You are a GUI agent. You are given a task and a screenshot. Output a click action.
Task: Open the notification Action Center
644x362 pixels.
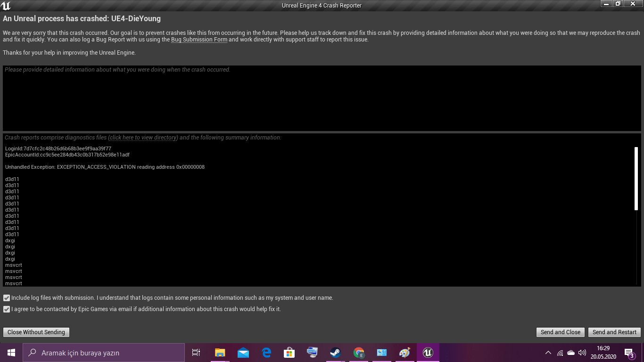click(628, 353)
